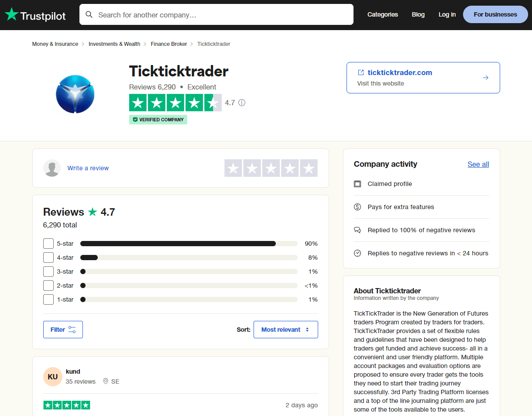The image size is (532, 416).
Task: Click the Investments & Wealth breadcrumb
Action: (x=114, y=44)
